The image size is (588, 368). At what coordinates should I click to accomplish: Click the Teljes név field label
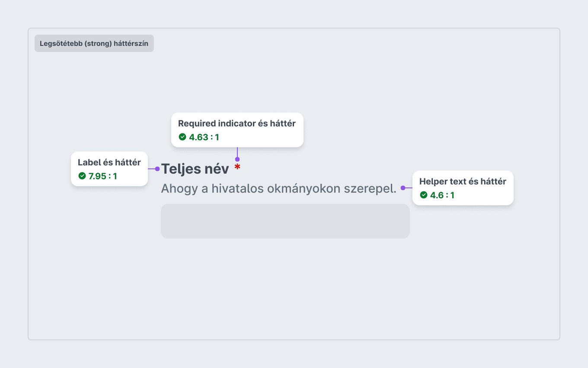[x=195, y=169]
